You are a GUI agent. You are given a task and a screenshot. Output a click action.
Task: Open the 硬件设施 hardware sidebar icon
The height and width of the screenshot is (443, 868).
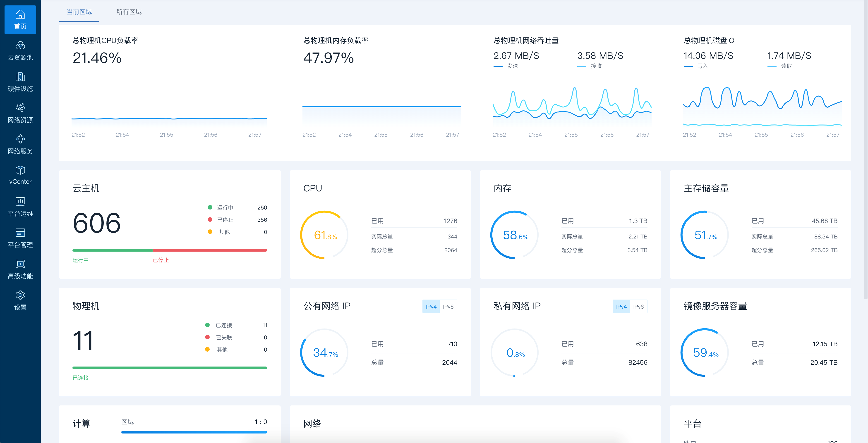click(x=20, y=77)
